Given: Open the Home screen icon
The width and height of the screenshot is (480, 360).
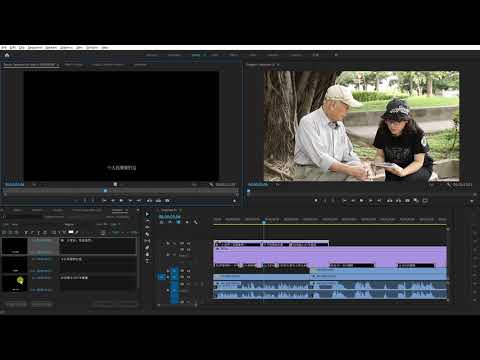Looking at the screenshot, I should tap(7, 55).
